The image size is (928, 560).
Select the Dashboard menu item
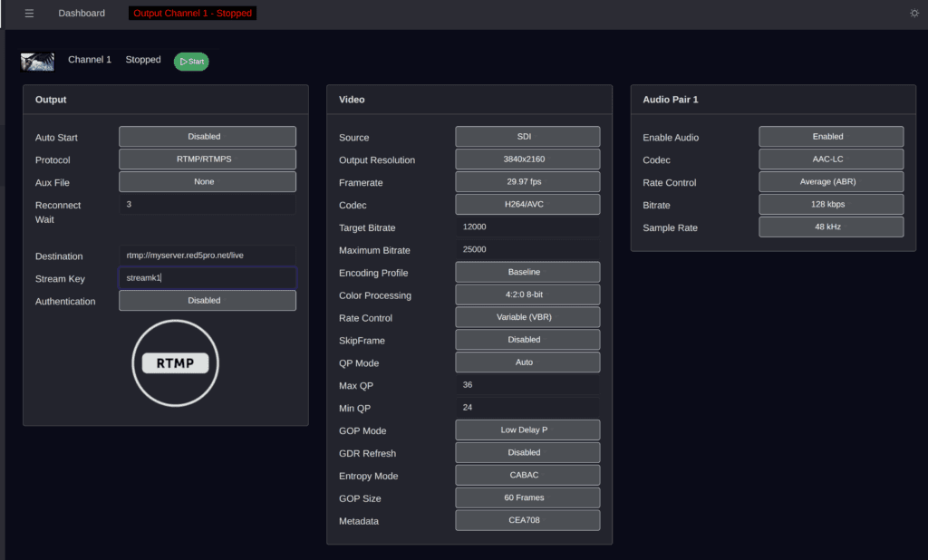(81, 13)
